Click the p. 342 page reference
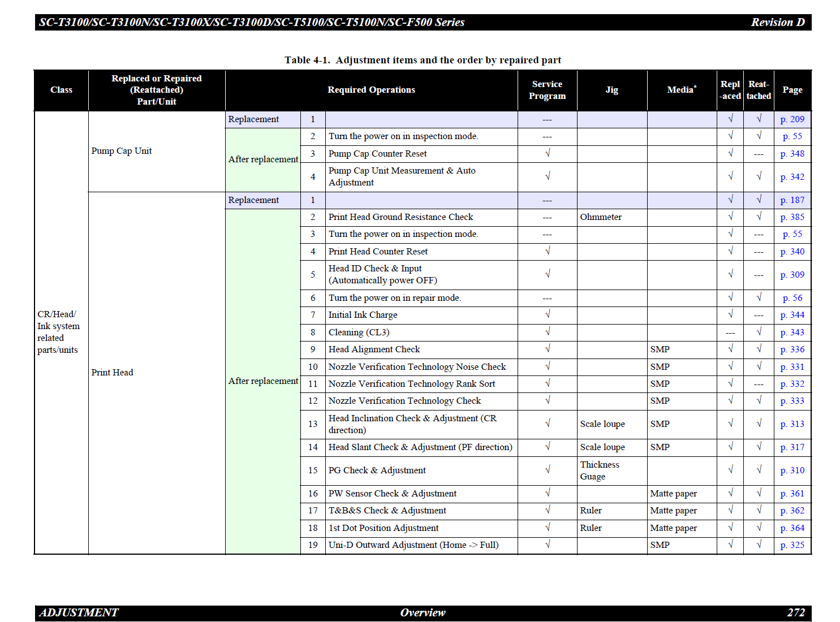840x622 pixels. 792,177
